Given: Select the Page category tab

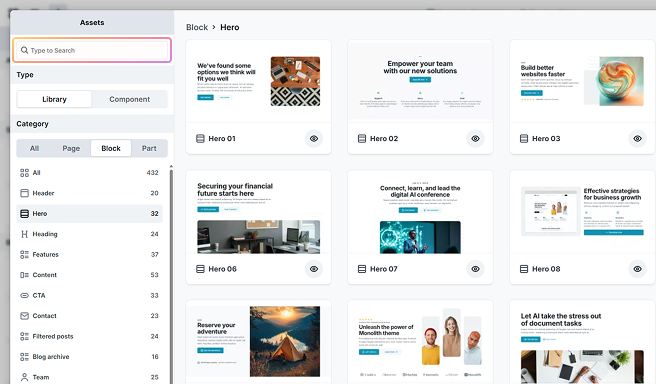Looking at the screenshot, I should 71,148.
